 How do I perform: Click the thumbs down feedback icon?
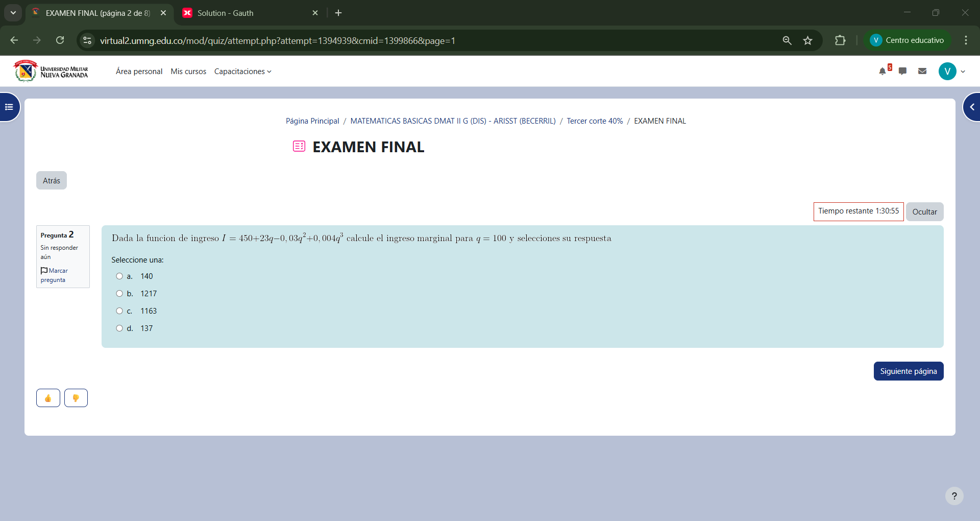click(x=76, y=398)
